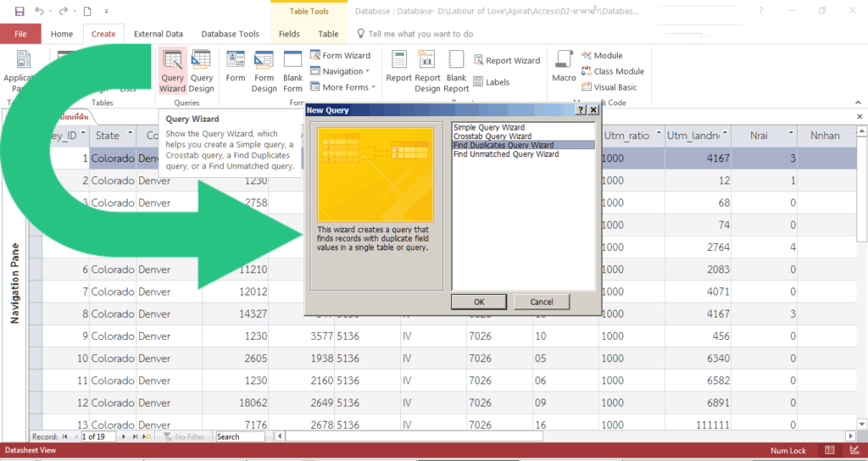Click the Report Design icon
The image size is (868, 461).
click(427, 70)
